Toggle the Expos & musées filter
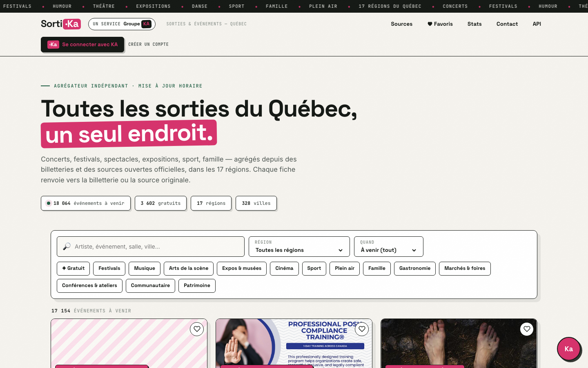The height and width of the screenshot is (368, 588). (242, 269)
